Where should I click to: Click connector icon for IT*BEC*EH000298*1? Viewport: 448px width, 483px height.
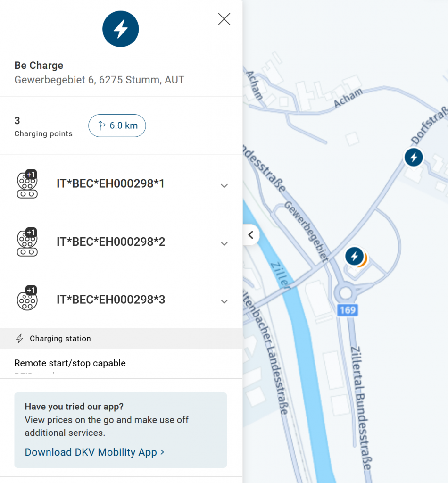coord(27,184)
